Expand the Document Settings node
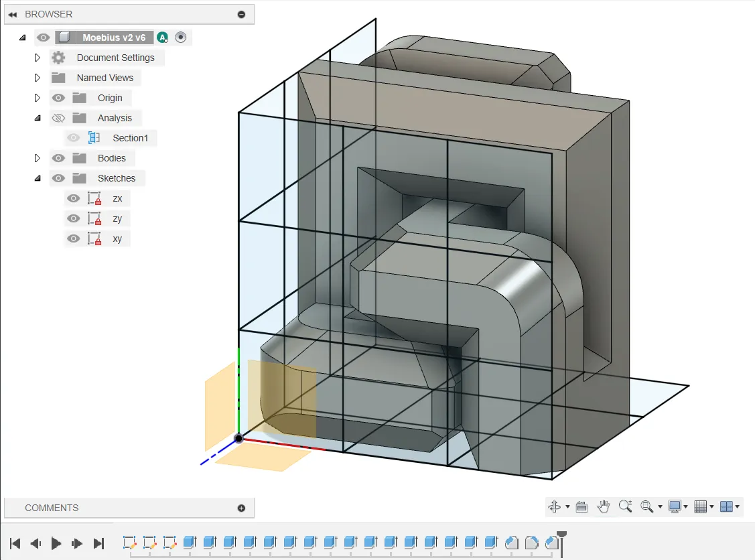This screenshot has height=560, width=755. pos(38,58)
